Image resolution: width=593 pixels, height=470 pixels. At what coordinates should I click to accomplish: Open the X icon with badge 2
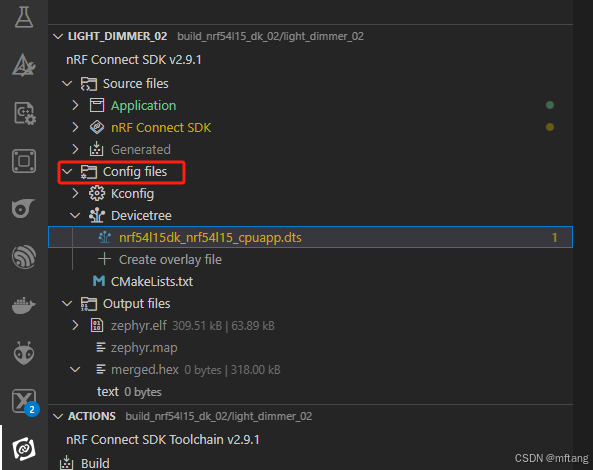[24, 401]
